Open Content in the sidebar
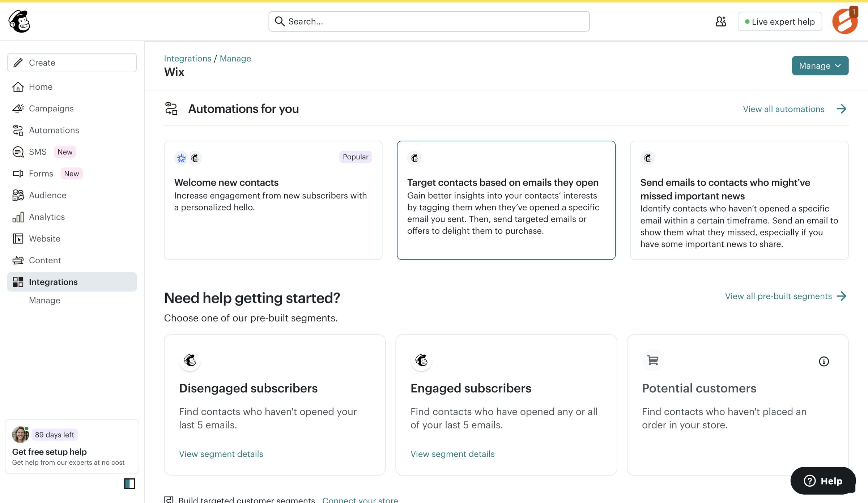Screen dimensions: 868x503 pyautogui.click(x=72, y=260)
